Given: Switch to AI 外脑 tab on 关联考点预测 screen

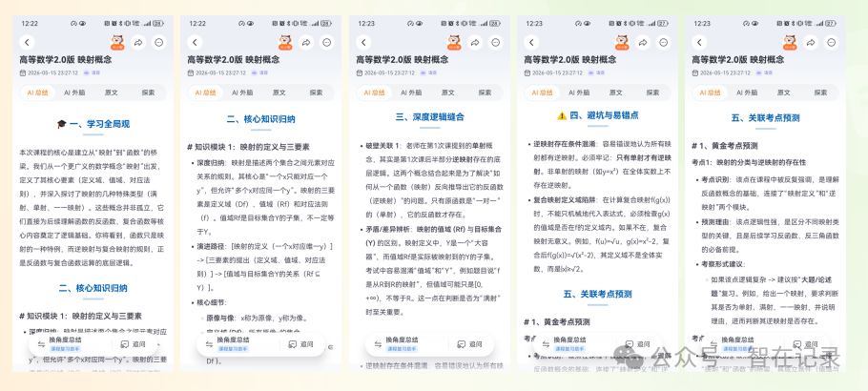Looking at the screenshot, I should coord(747,93).
